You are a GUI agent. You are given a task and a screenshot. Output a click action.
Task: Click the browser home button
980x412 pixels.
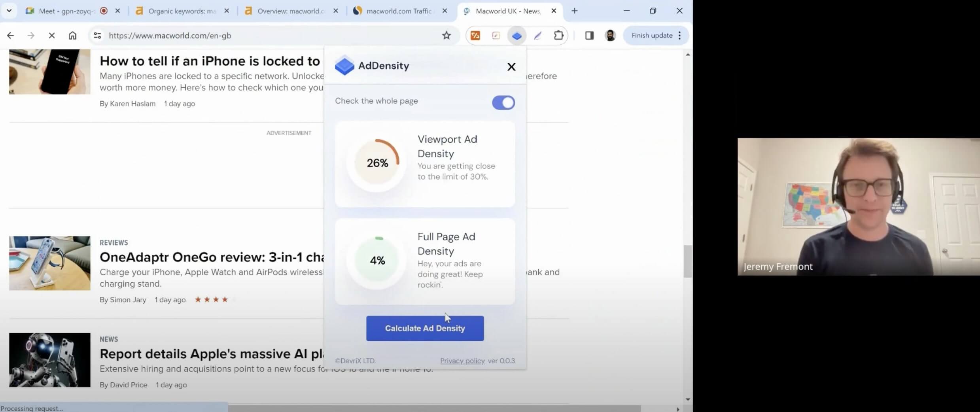72,36
